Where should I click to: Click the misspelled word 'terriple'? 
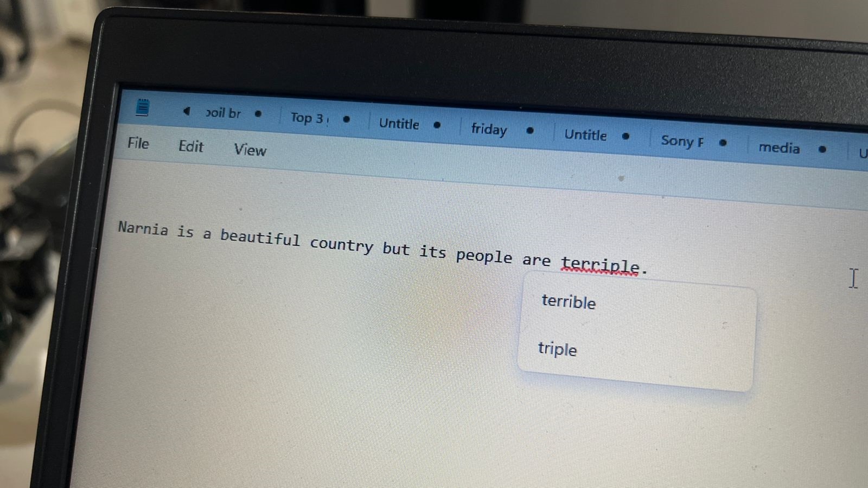coord(599,265)
